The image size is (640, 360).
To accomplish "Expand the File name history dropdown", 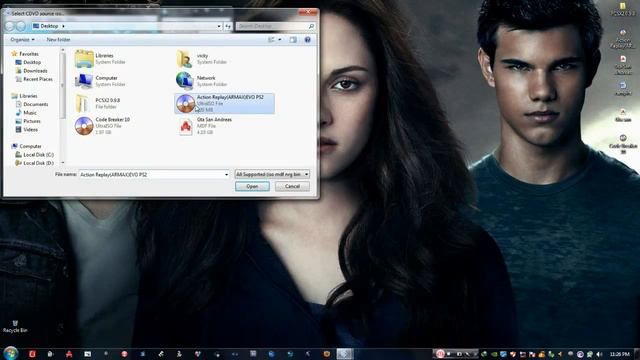I will click(x=227, y=174).
